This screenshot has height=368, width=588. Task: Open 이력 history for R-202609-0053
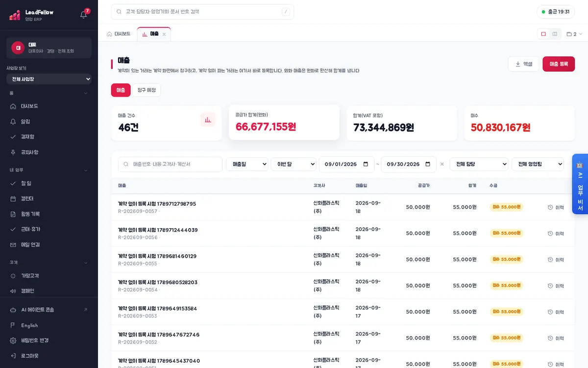556,312
